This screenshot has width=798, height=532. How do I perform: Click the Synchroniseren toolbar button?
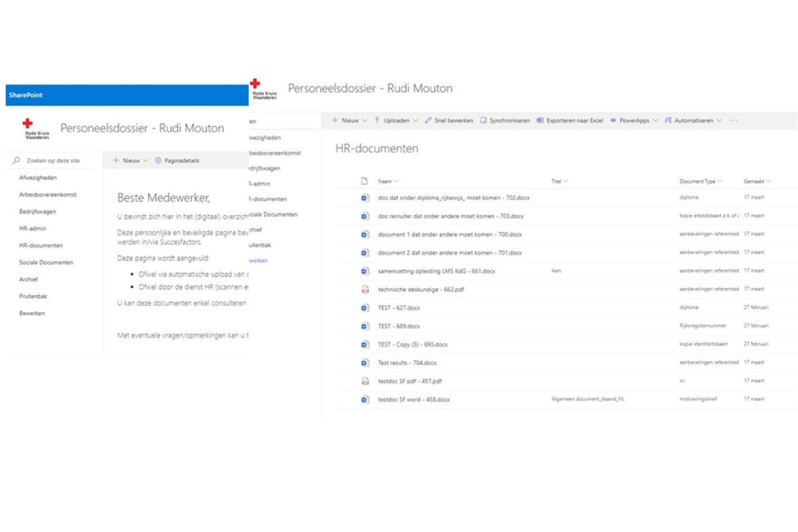(x=504, y=121)
